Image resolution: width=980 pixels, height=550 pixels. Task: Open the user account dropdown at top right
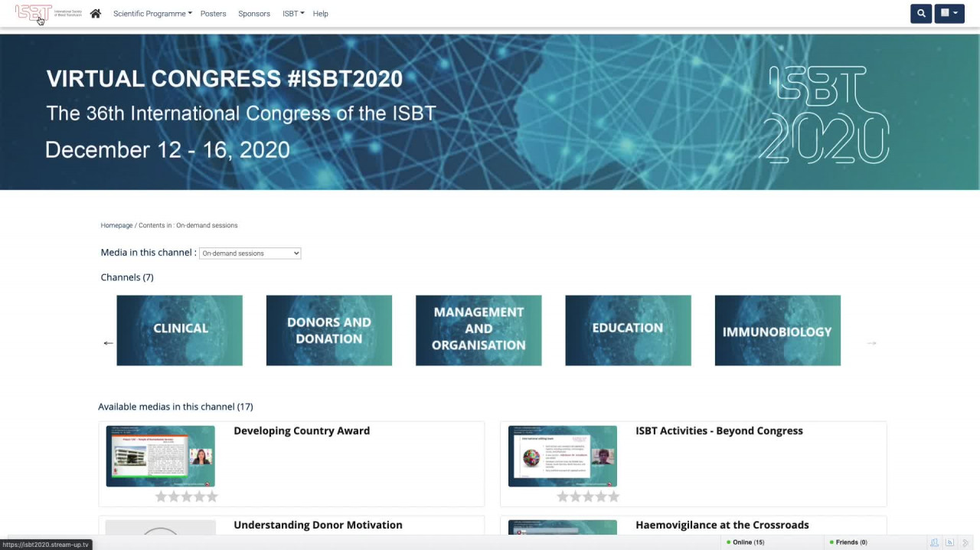tap(949, 14)
